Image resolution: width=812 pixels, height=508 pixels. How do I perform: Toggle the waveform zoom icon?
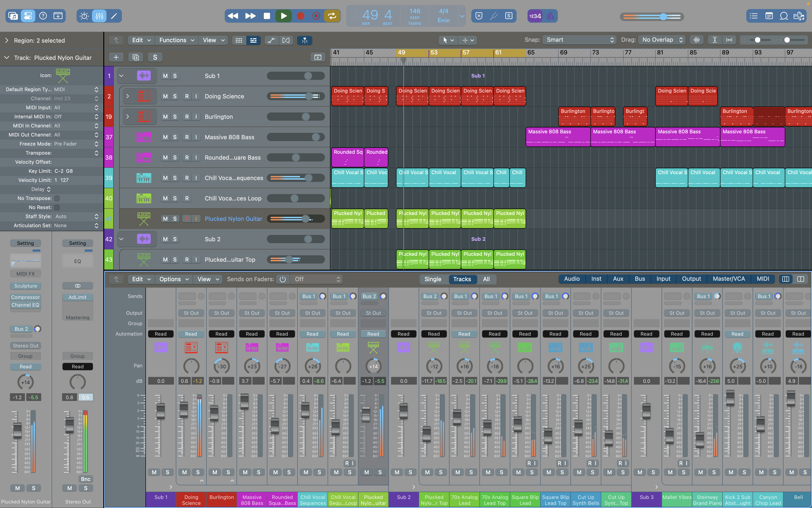tap(697, 40)
